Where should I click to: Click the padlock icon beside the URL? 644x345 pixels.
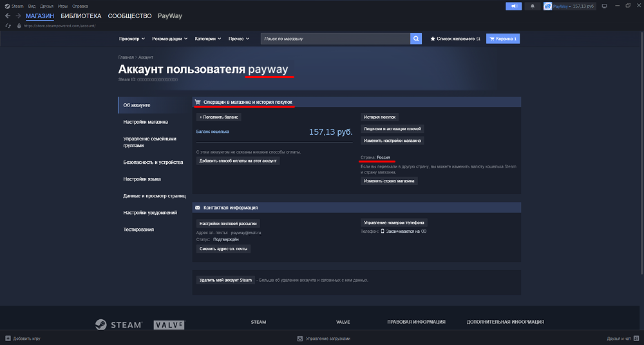pos(19,26)
